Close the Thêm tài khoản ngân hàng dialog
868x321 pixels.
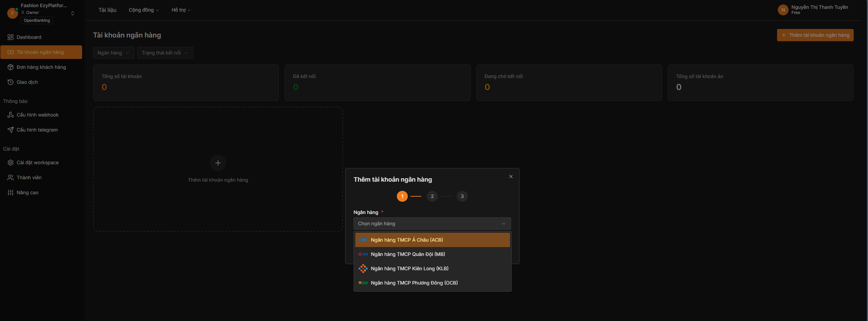coord(511,177)
